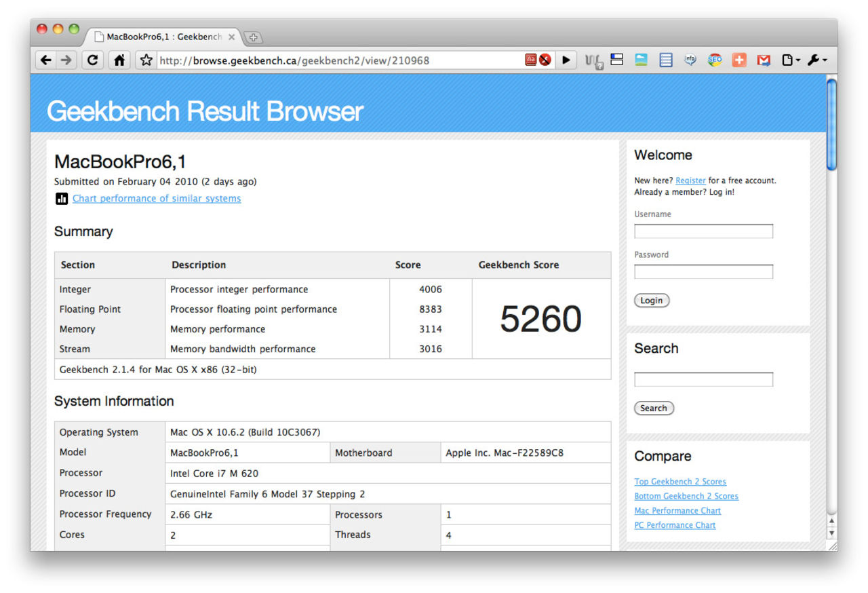
Task: Click the play arrow button beside address bar
Action: click(x=566, y=60)
